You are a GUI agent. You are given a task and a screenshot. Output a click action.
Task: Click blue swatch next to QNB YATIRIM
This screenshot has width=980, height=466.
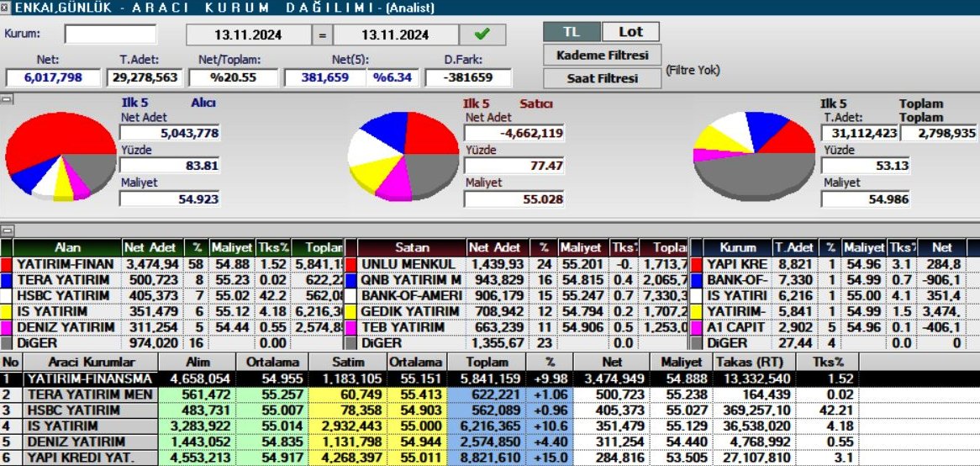[x=351, y=279]
